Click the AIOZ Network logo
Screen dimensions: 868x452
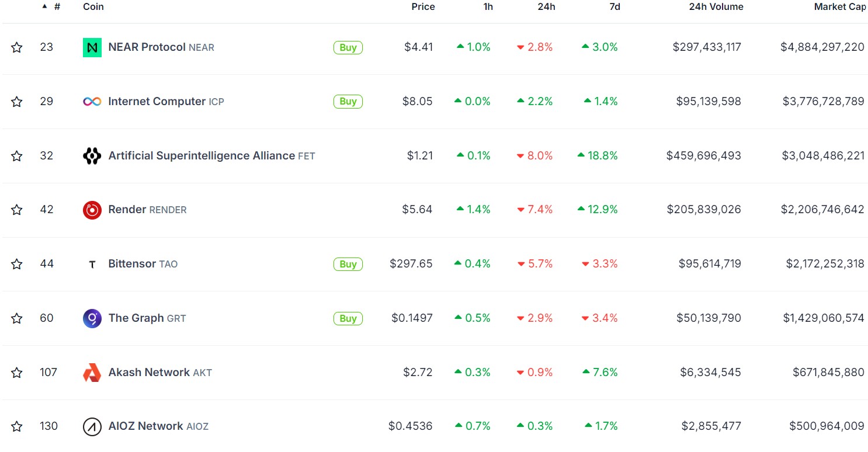92,427
